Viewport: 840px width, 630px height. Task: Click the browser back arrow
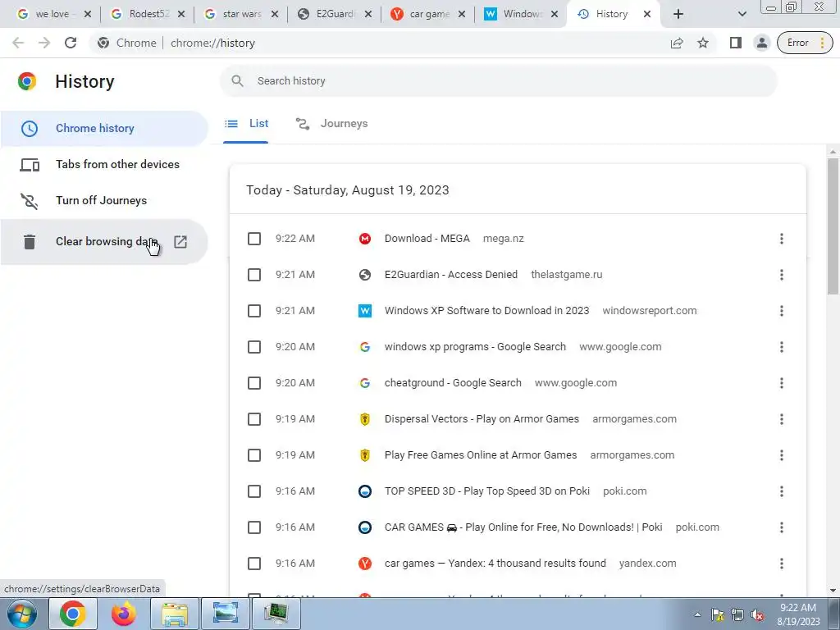pos(18,43)
